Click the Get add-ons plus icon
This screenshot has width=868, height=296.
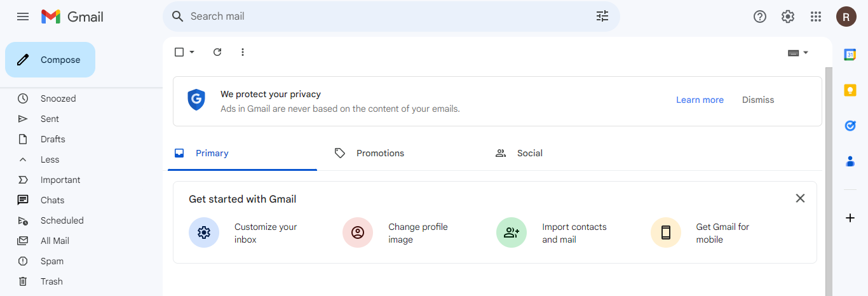(850, 218)
